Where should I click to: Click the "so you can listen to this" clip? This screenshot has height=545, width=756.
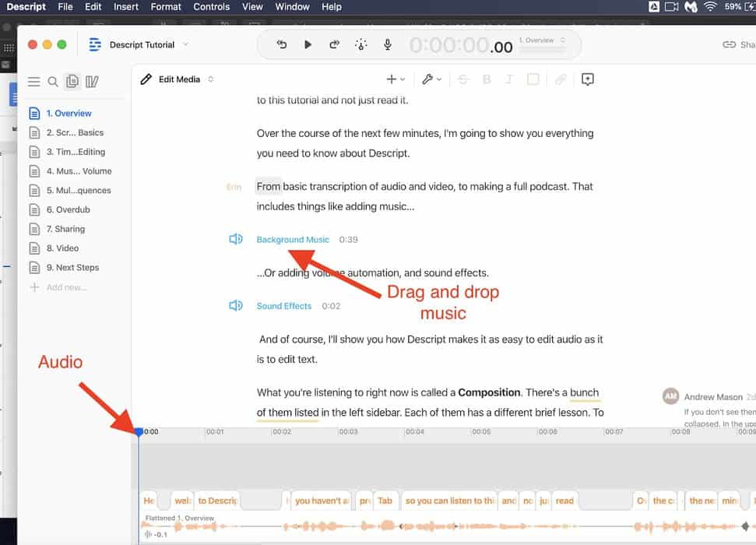click(449, 501)
